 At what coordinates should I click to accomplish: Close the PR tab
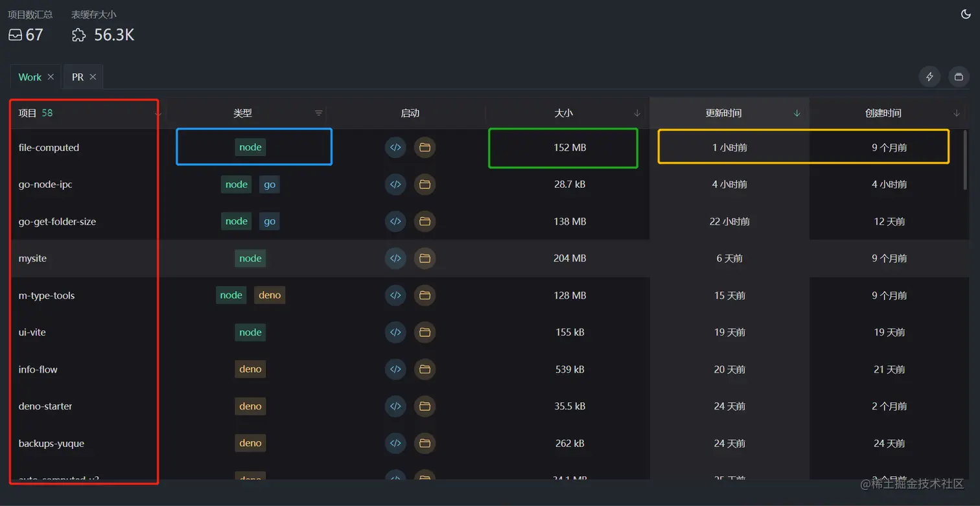click(93, 77)
